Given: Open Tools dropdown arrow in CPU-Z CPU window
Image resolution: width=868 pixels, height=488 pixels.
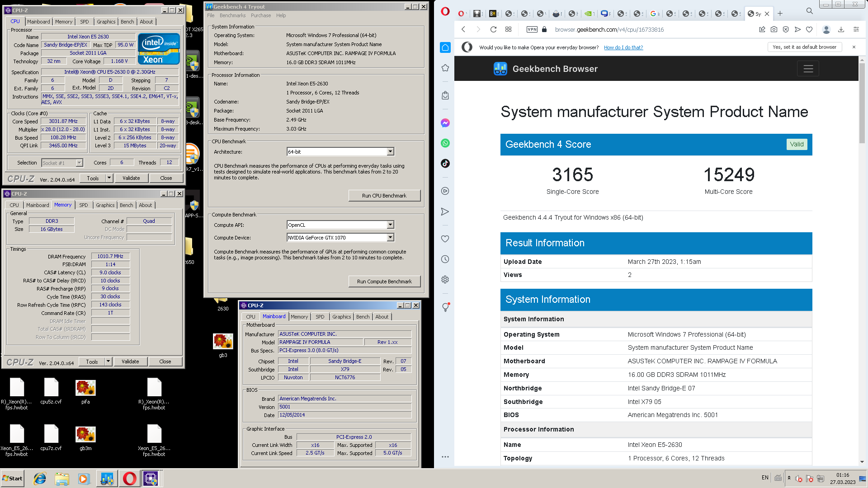Looking at the screenshot, I should pos(109,178).
